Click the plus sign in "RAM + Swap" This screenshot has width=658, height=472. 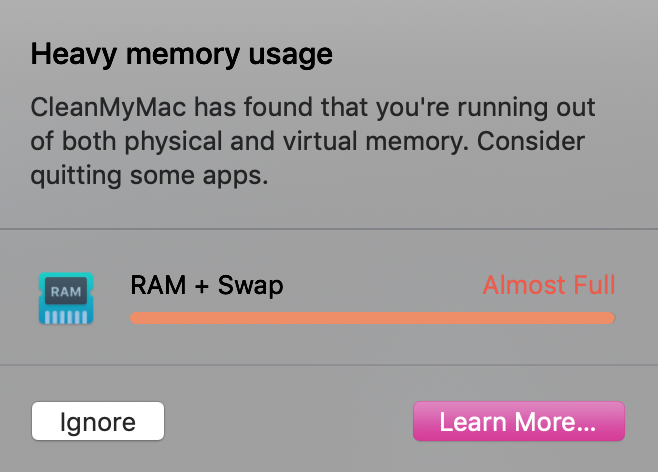coord(201,286)
